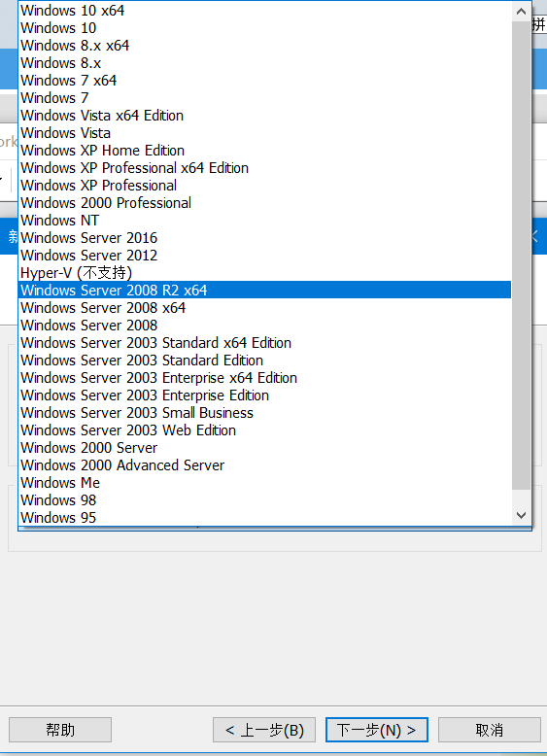The width and height of the screenshot is (547, 756).
Task: Choose Windows Server 2003 Web Edition
Action: (264, 430)
